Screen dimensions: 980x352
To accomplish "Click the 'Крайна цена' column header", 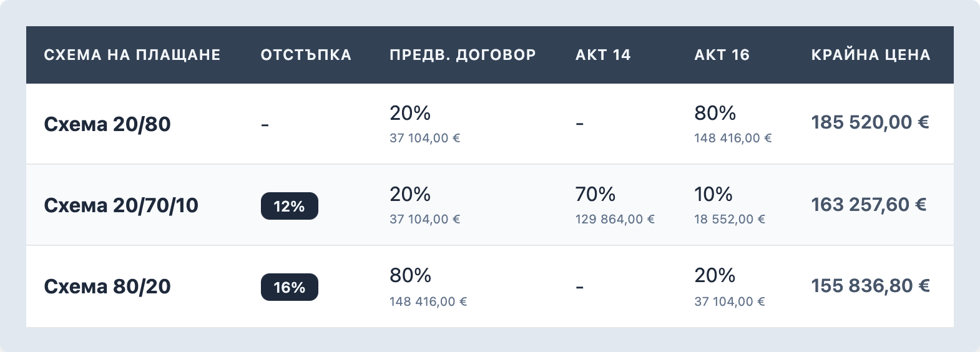I will tap(871, 55).
